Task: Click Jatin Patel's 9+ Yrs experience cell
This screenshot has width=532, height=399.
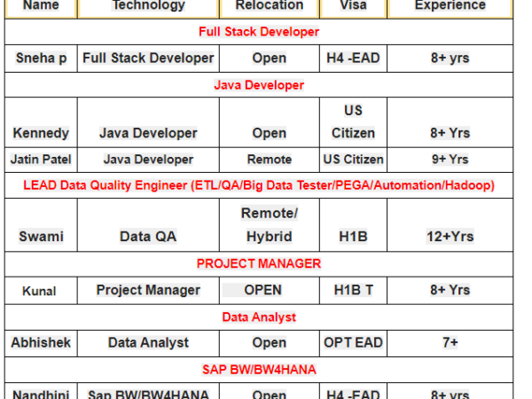Action: 450,160
